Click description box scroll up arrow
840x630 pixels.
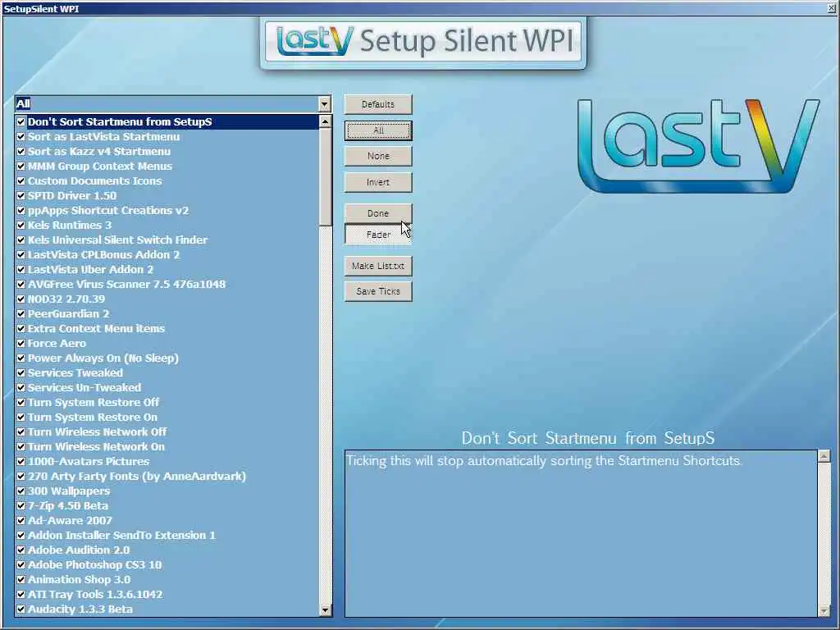pyautogui.click(x=824, y=456)
